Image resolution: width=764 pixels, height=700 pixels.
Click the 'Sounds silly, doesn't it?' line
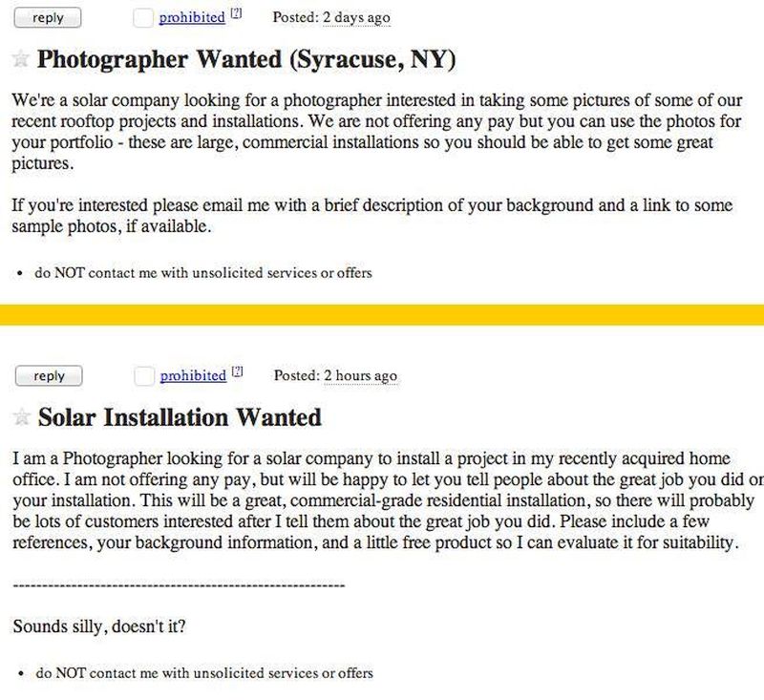[99, 626]
